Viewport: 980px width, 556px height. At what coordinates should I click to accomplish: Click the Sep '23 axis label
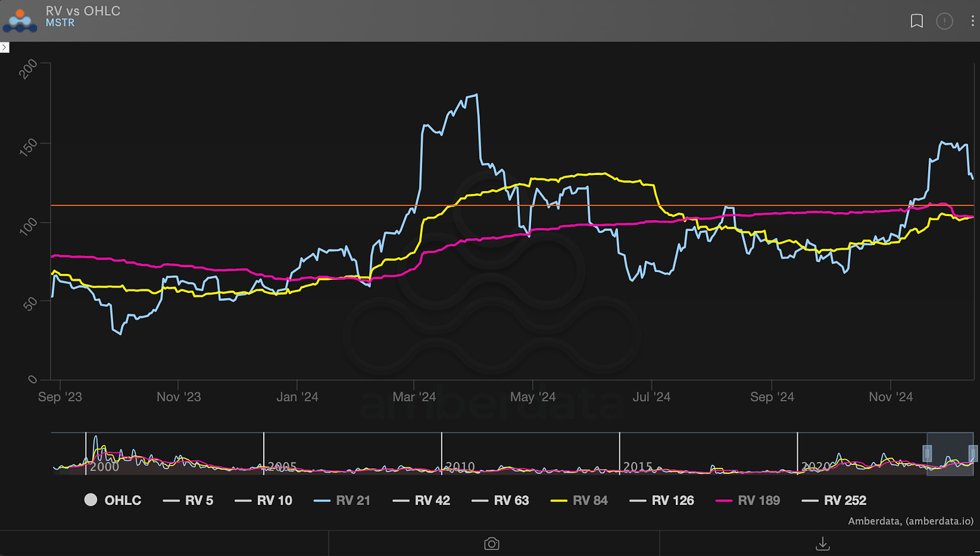point(61,397)
